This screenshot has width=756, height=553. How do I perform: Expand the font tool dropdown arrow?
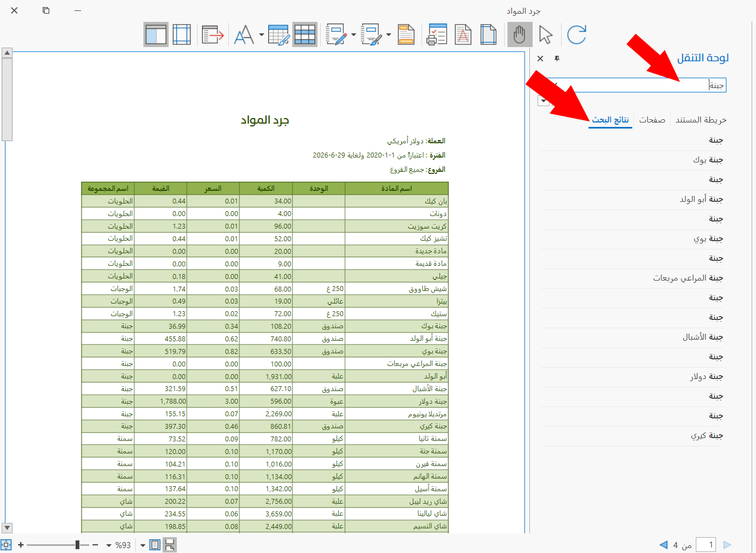[x=261, y=34]
